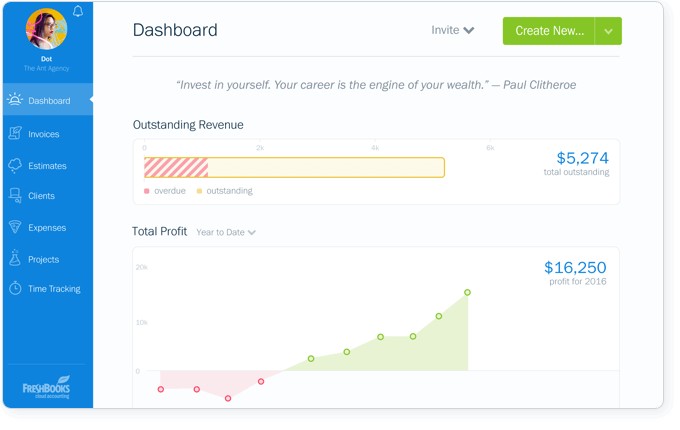Expand the Invite dropdown
The height and width of the screenshot is (430, 680).
[x=452, y=30]
